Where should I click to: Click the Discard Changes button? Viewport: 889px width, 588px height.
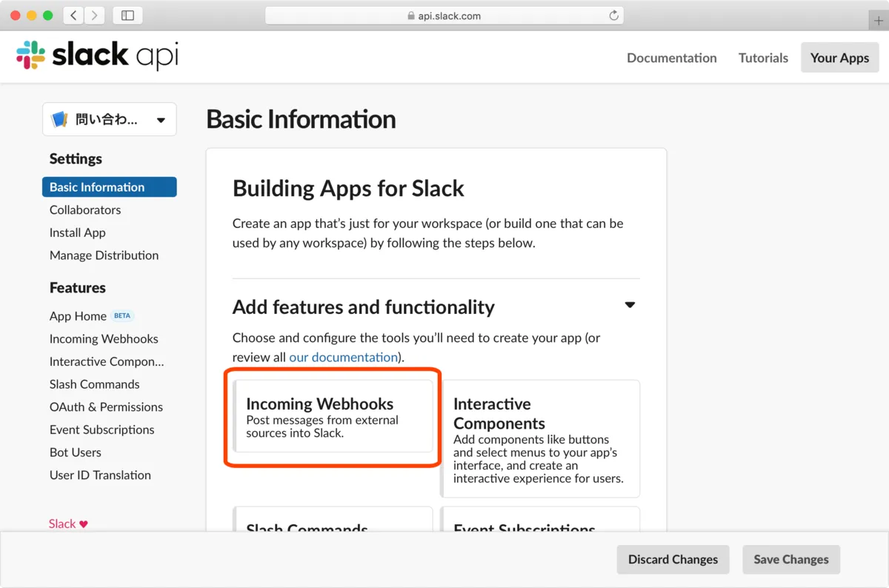click(x=673, y=560)
